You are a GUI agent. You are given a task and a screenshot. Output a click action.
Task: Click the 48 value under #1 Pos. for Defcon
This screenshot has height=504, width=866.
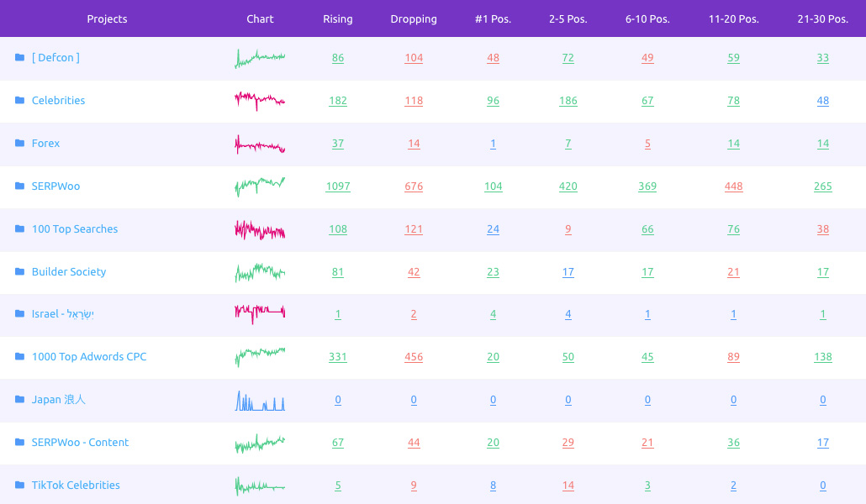point(493,57)
